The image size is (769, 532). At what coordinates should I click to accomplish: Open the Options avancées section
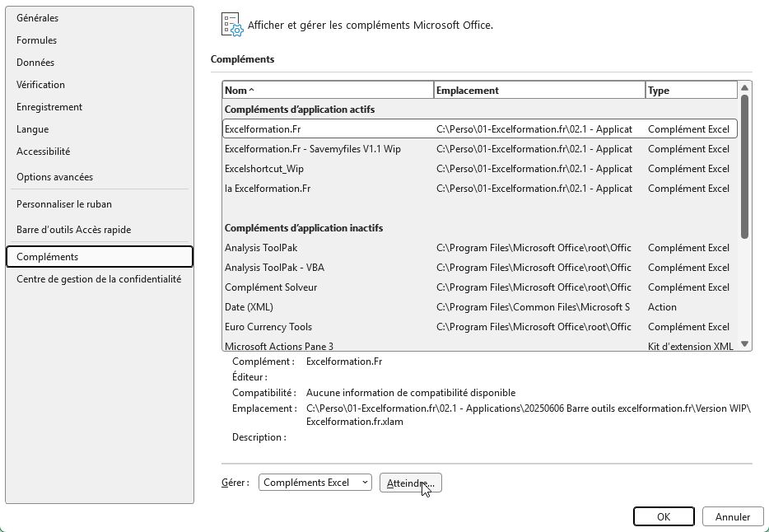click(x=54, y=176)
